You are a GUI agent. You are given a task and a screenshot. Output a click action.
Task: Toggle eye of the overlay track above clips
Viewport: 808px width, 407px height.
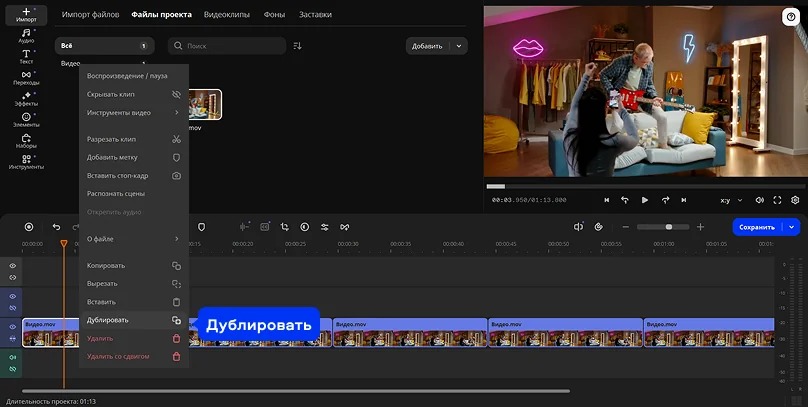click(12, 296)
